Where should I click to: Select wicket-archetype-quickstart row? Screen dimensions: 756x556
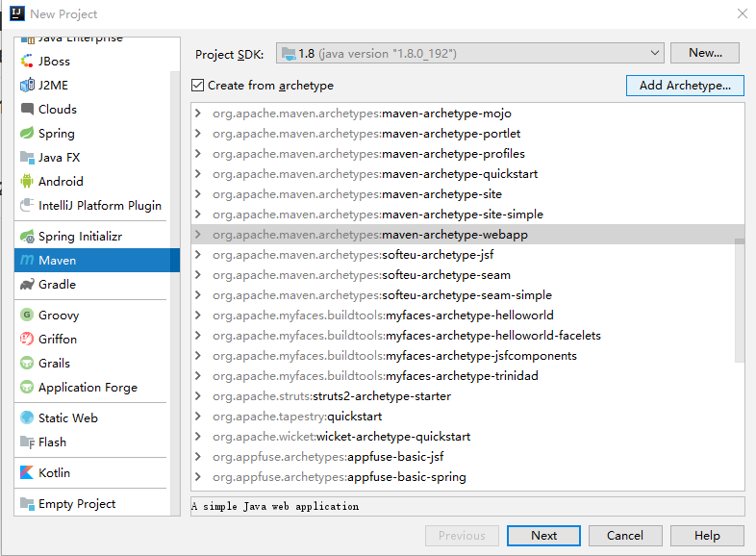[467, 437]
